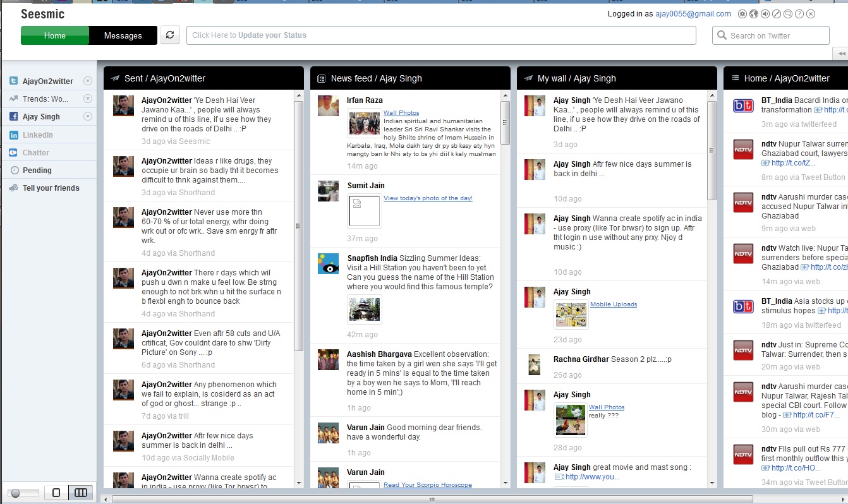Click the News feed column header icon

click(322, 78)
